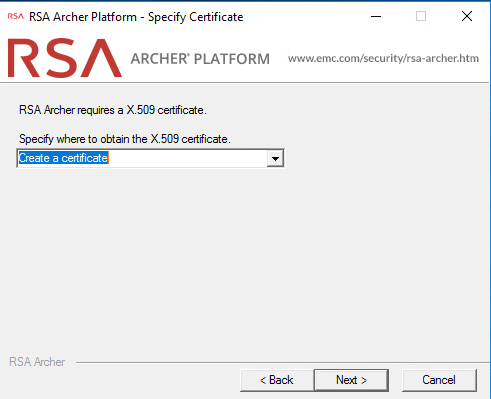Minimize the installer window
This screenshot has width=491, height=399.
click(x=376, y=16)
